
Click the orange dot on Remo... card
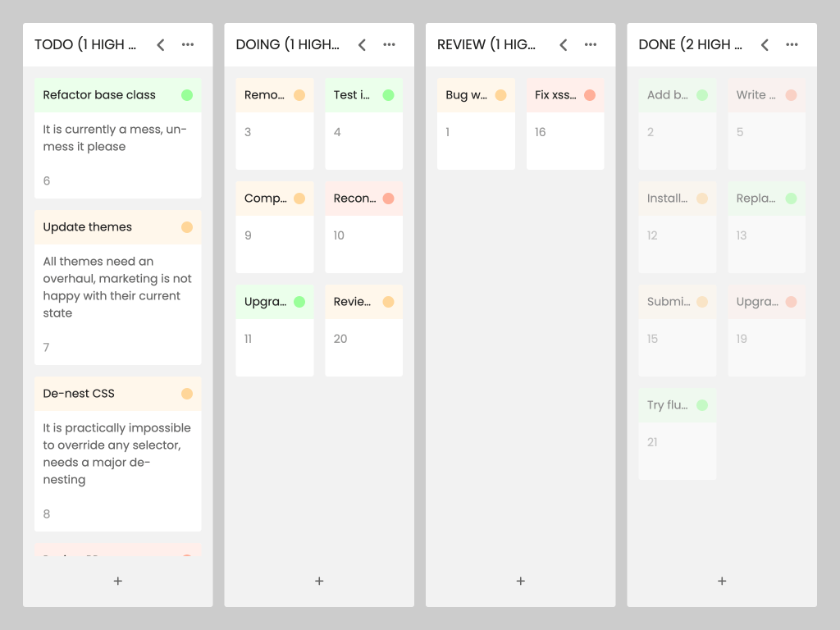pyautogui.click(x=299, y=95)
